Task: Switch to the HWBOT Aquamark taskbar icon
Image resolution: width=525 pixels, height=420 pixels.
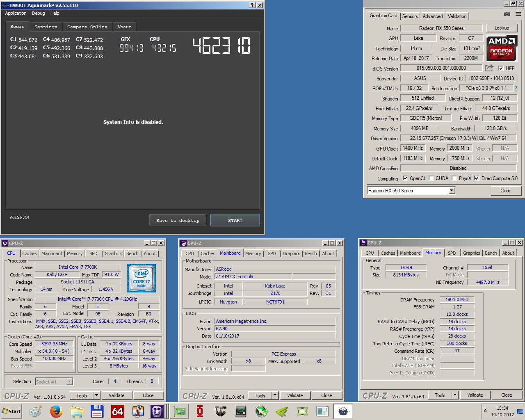Action: pos(343,411)
